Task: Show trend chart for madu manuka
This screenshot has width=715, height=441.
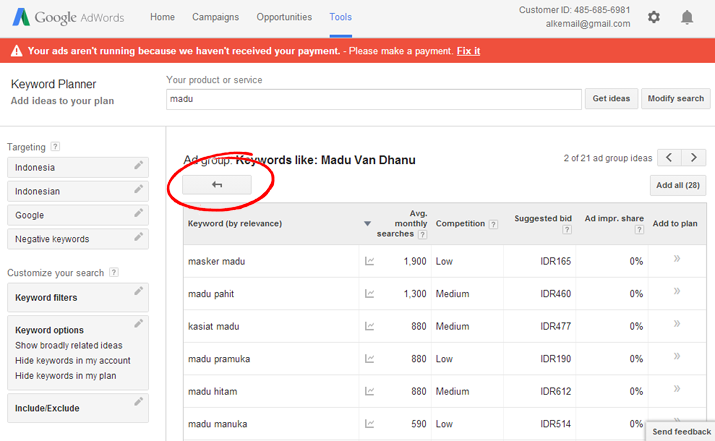Action: pos(369,424)
